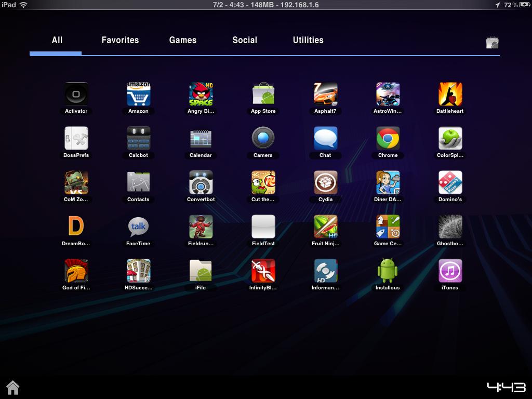Open the Activator app
Screen dimensions: 532x399
[76, 95]
